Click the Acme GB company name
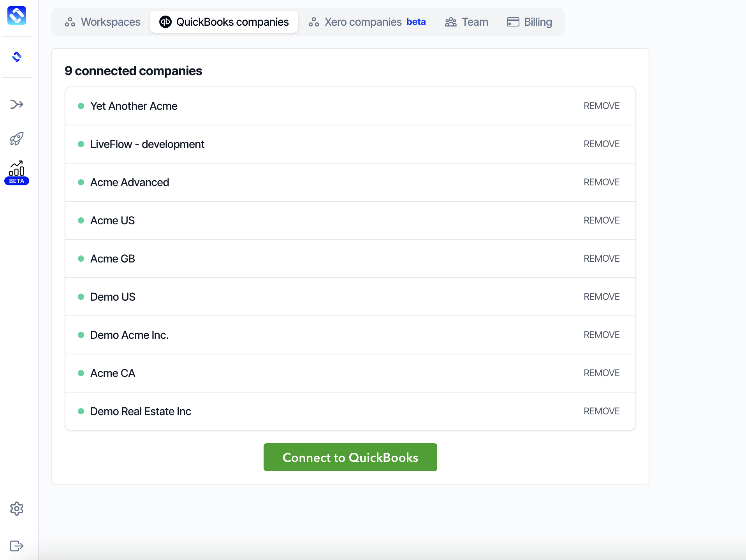This screenshot has height=560, width=746. (x=113, y=259)
